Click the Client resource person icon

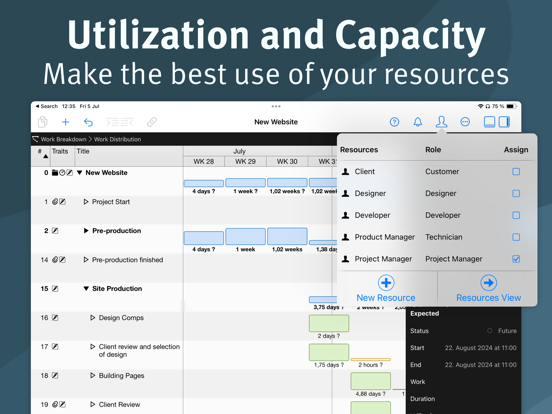coord(346,171)
